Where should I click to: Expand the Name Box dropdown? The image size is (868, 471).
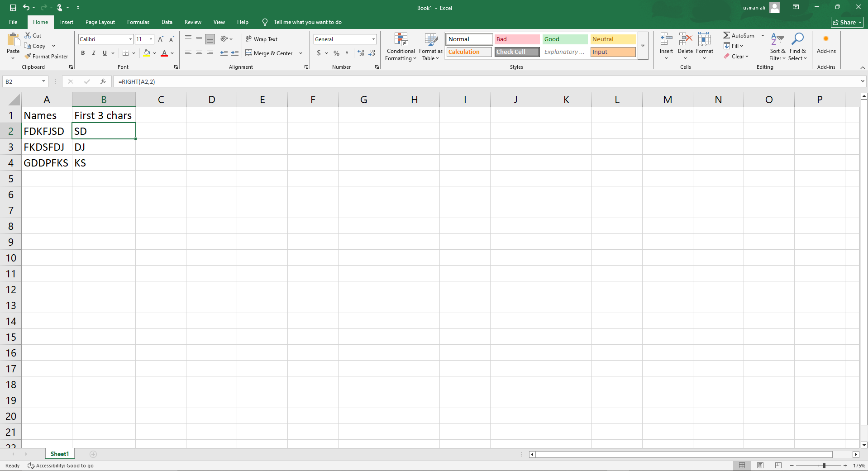tap(43, 81)
